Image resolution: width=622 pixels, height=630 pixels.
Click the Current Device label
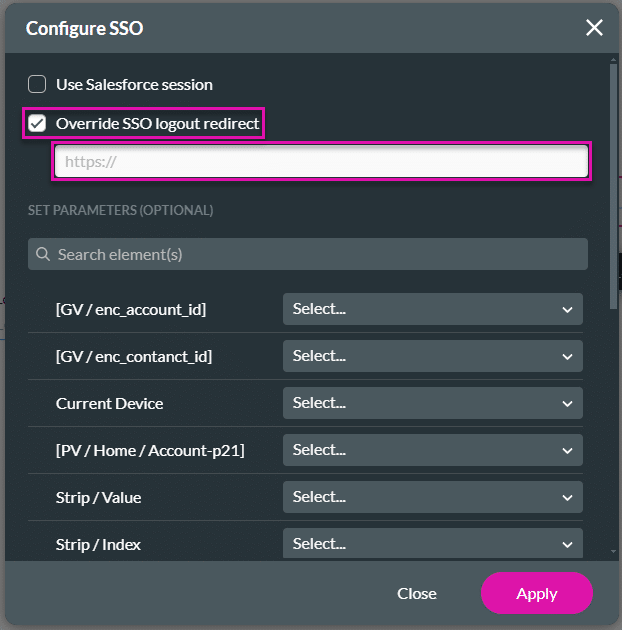pos(109,403)
